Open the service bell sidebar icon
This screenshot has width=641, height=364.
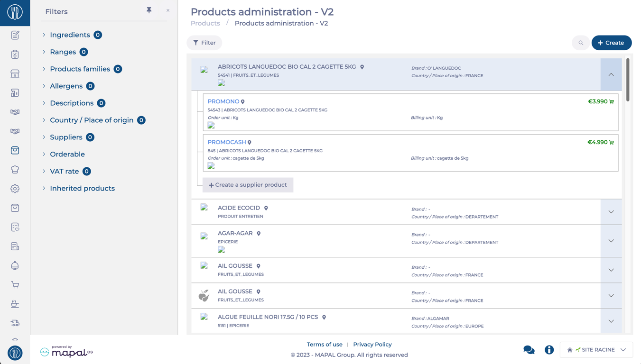[x=15, y=265]
